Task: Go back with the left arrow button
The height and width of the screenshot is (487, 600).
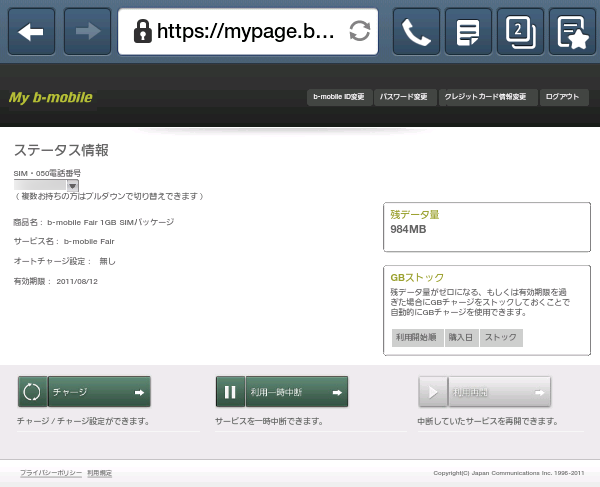Action: pyautogui.click(x=31, y=31)
